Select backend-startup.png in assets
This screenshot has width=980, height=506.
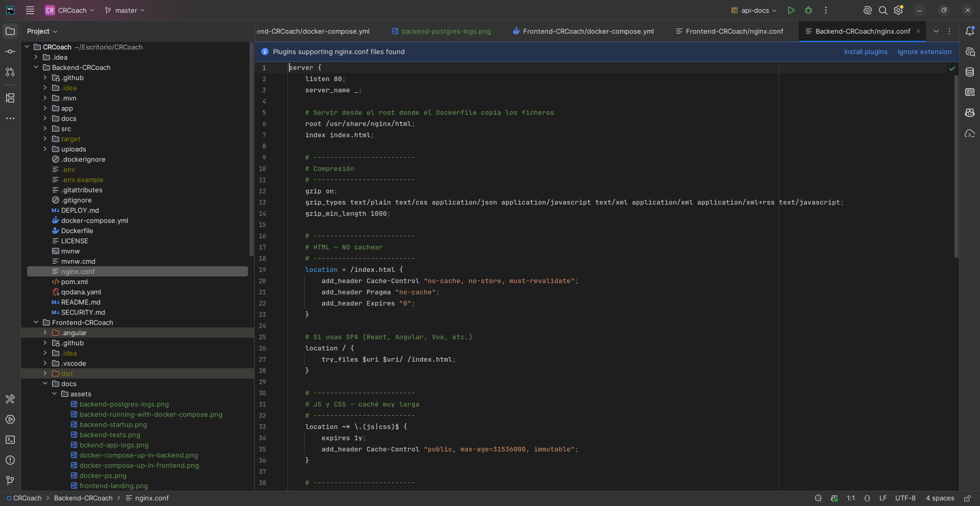113,424
